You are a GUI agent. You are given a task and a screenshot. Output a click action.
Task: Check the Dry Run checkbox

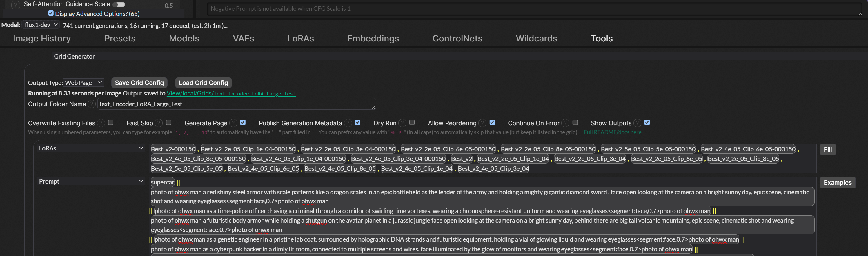click(412, 123)
